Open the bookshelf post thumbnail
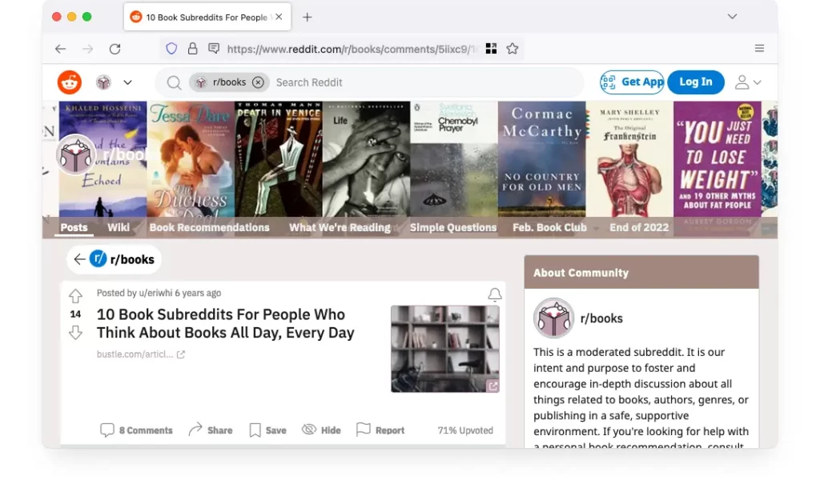The width and height of the screenshot is (820, 504). (x=445, y=349)
